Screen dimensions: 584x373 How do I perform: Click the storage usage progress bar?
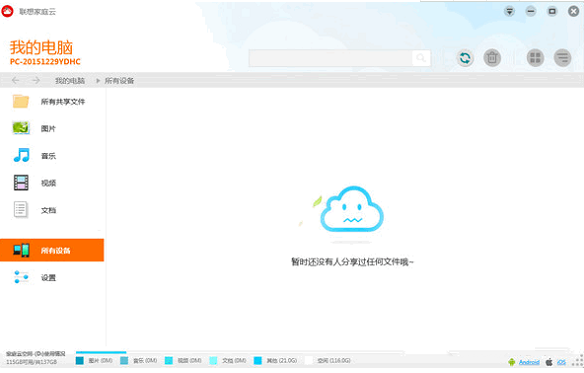pos(240,352)
